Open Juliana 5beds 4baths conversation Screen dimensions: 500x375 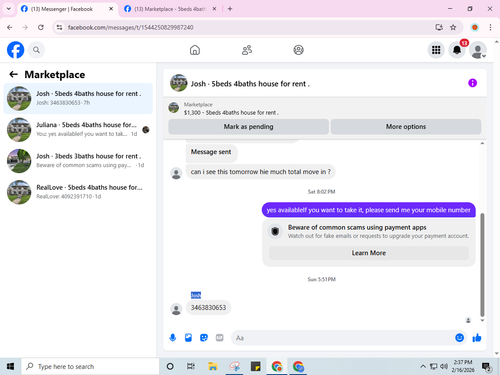coord(78,130)
